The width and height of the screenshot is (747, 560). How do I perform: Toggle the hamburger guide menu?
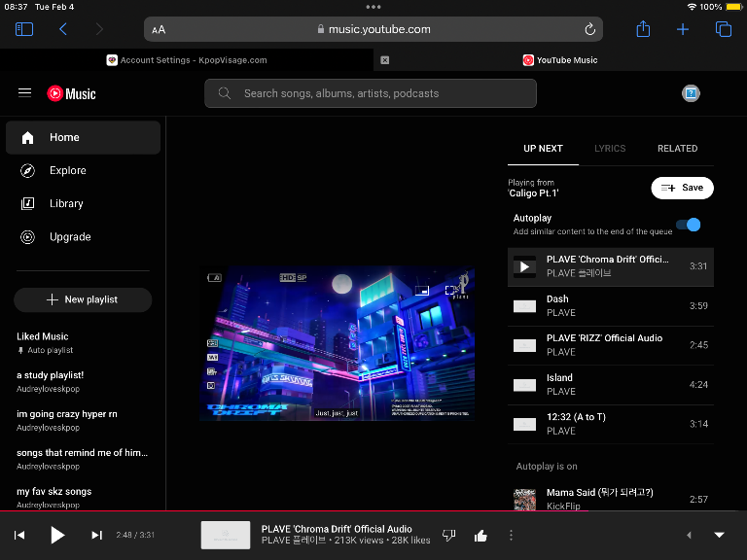click(x=24, y=93)
